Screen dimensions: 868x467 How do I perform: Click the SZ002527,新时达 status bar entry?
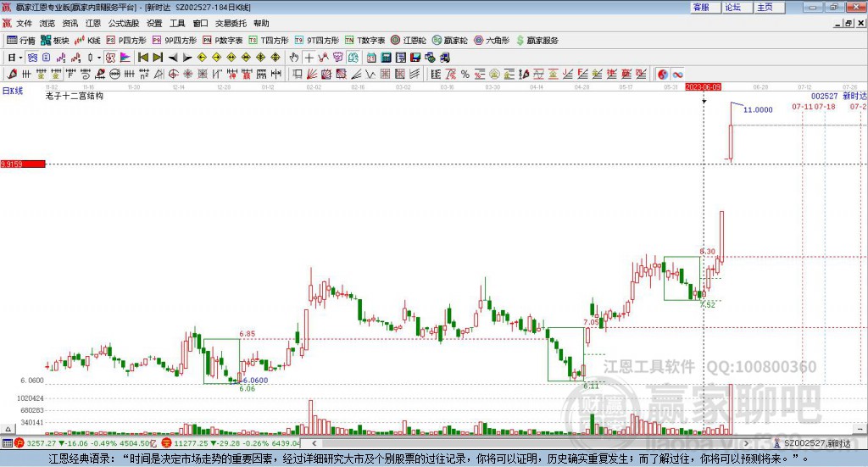pos(812,443)
